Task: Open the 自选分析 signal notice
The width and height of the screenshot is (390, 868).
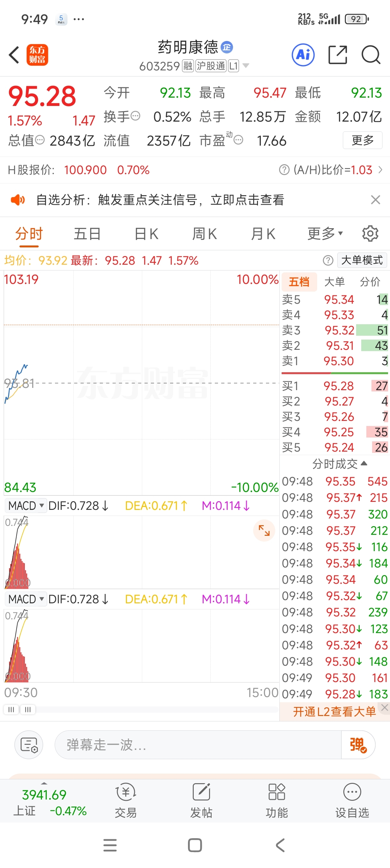Action: click(x=160, y=200)
